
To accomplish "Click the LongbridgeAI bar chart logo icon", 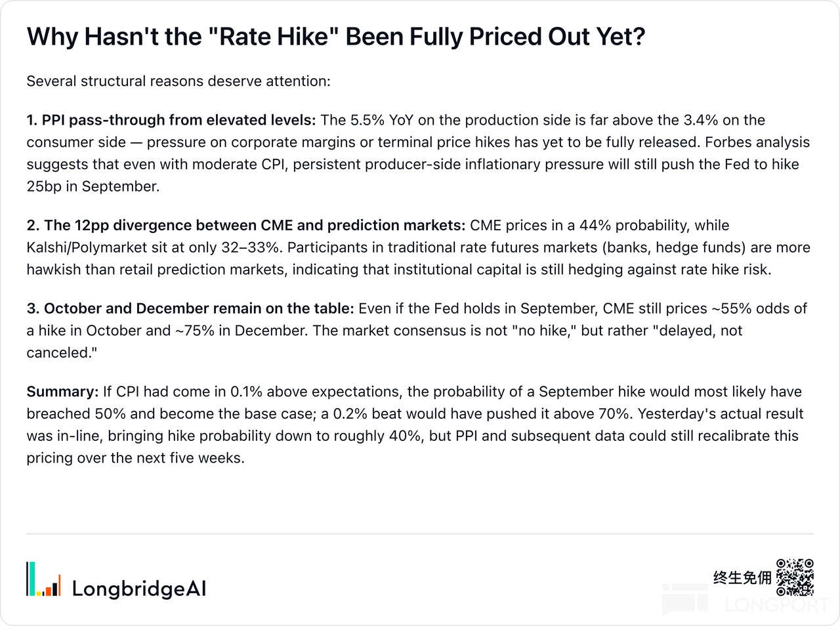I will [x=43, y=579].
